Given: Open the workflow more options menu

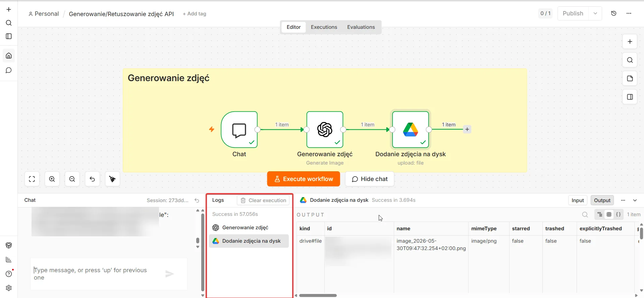Looking at the screenshot, I should click(x=629, y=13).
